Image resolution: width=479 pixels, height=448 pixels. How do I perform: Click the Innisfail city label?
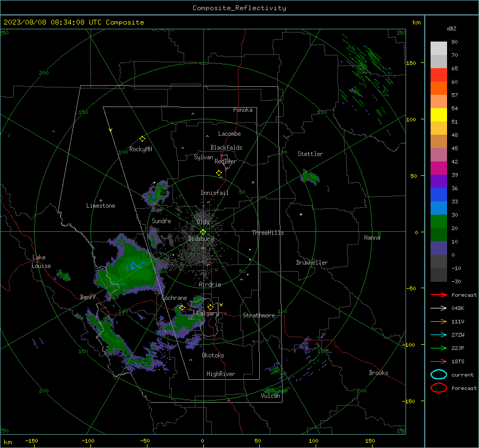pyautogui.click(x=214, y=193)
